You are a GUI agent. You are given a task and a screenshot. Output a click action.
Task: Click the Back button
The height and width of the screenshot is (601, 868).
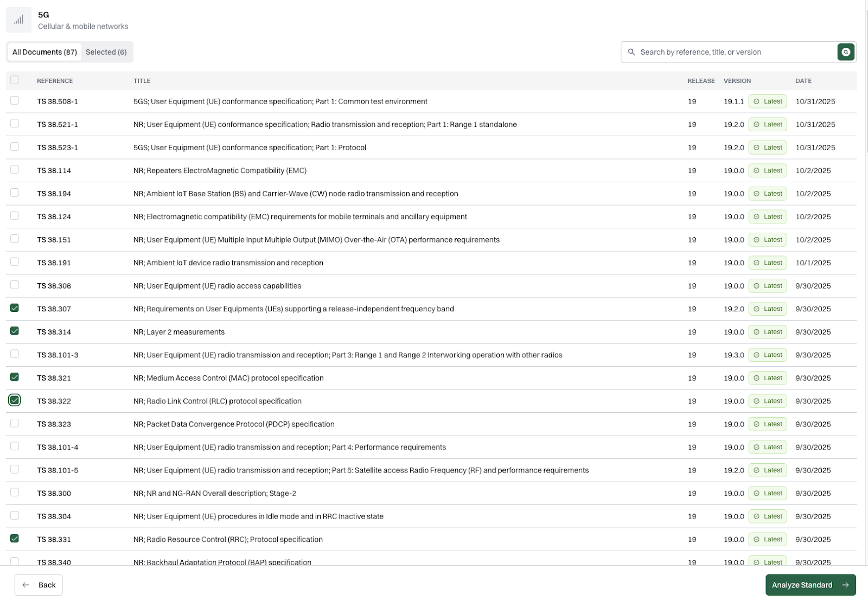(x=39, y=585)
